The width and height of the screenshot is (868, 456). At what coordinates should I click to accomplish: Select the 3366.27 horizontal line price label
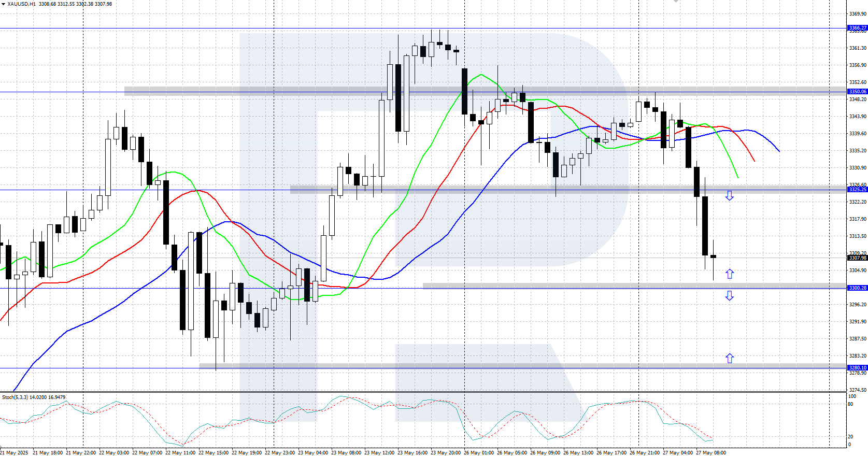[x=857, y=28]
